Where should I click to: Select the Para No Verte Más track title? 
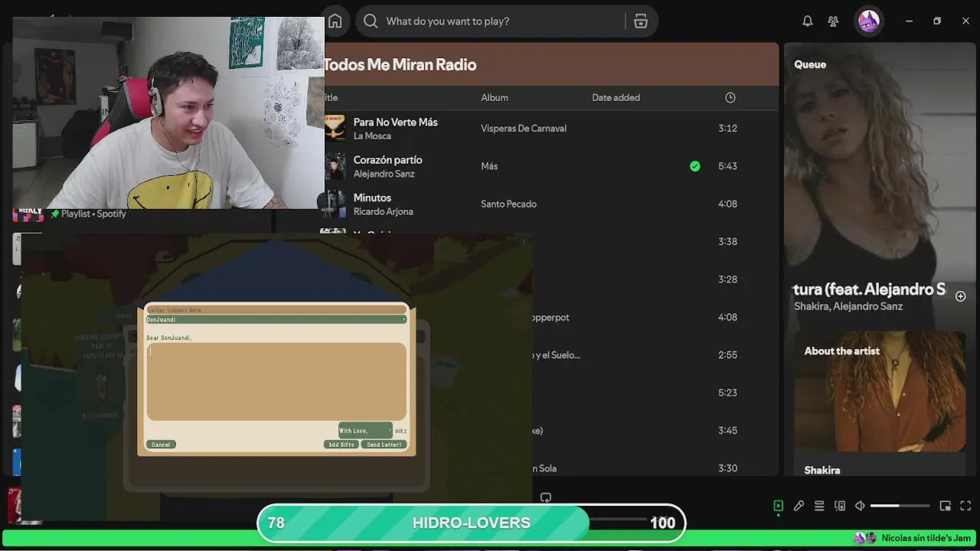(395, 122)
